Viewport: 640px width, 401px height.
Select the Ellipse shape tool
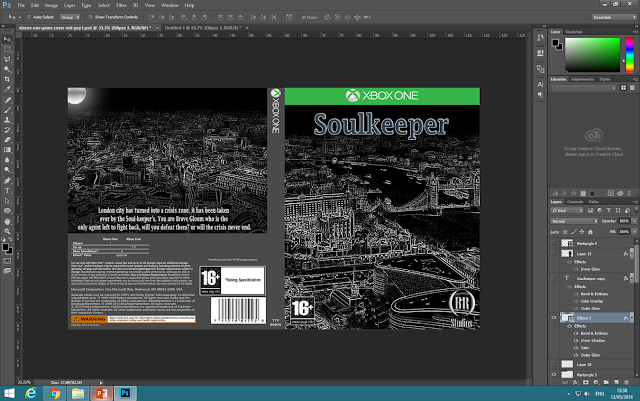(7, 211)
